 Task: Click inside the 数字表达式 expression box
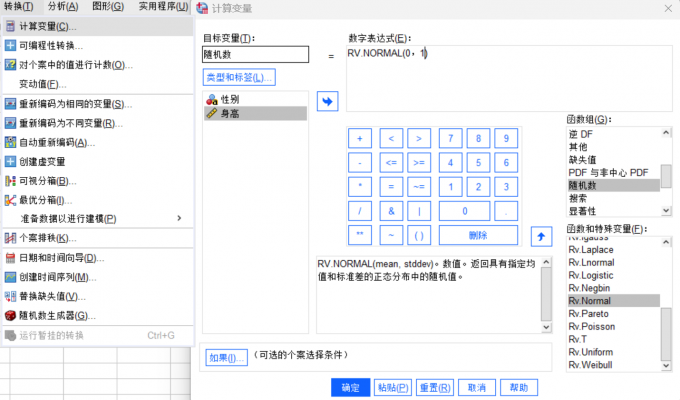(509, 78)
